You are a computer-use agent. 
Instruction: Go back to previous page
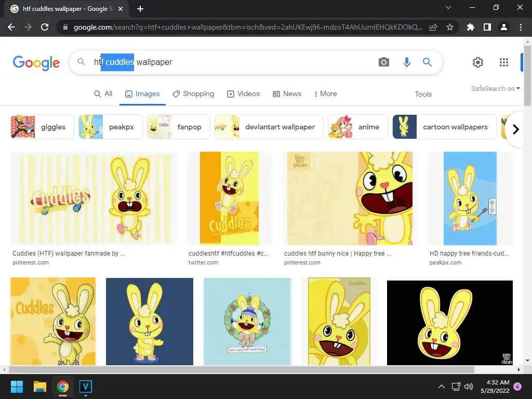[x=11, y=27]
